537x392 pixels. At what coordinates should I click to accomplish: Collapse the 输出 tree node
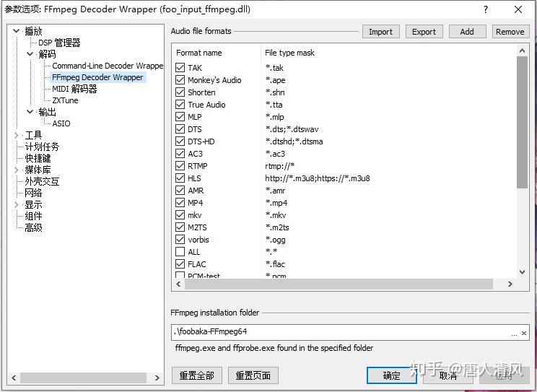pos(30,111)
